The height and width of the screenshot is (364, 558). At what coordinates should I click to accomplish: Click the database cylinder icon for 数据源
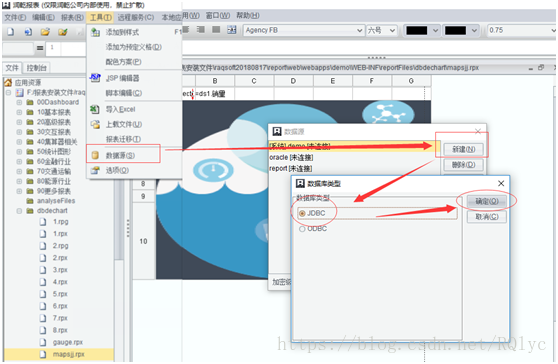tap(95, 155)
